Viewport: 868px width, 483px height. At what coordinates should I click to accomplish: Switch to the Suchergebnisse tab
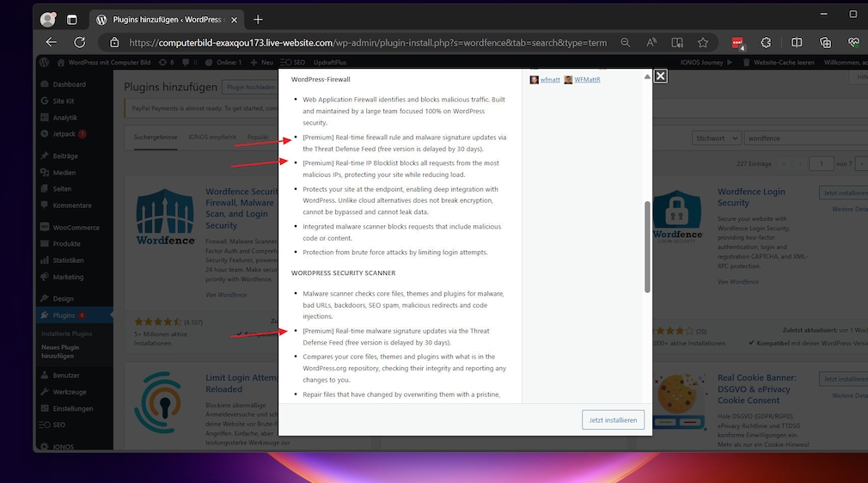point(156,137)
